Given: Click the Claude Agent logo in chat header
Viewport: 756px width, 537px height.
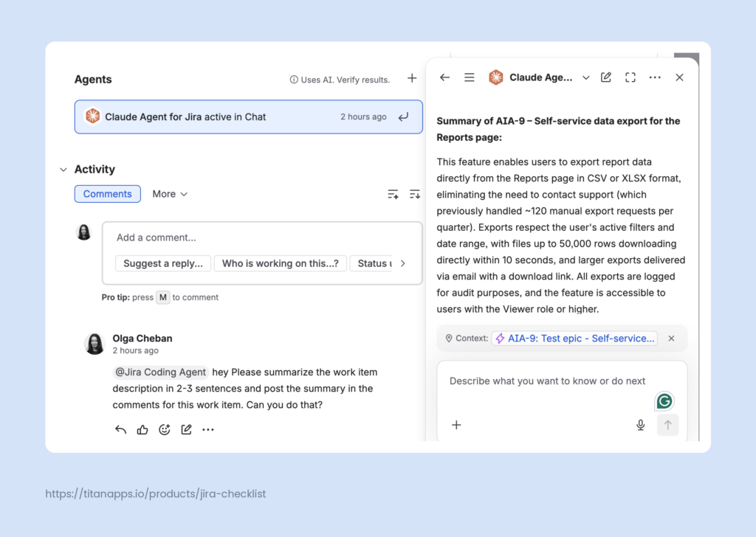Looking at the screenshot, I should click(x=495, y=77).
